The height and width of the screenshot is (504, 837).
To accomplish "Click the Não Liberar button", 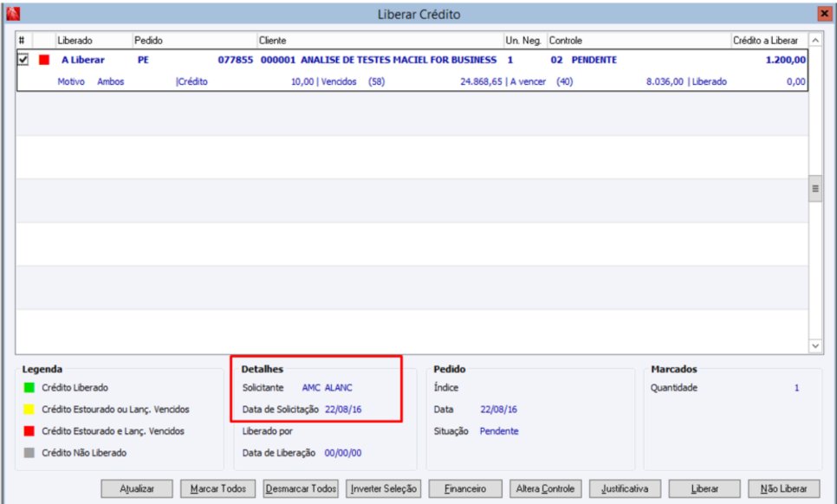I will click(783, 488).
